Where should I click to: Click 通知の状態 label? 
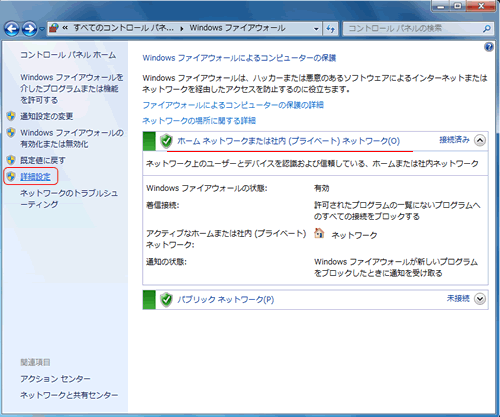click(166, 262)
